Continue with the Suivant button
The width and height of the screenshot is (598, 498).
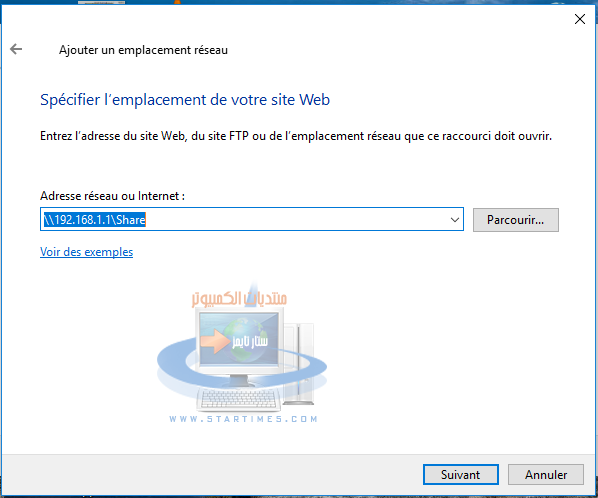coord(461,474)
